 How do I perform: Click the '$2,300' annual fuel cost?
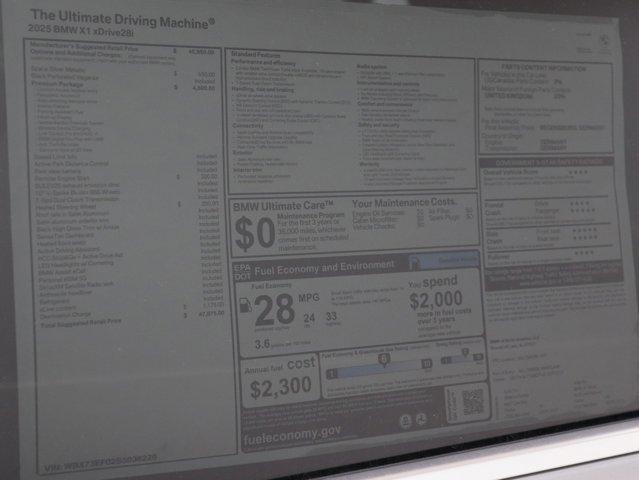280,387
